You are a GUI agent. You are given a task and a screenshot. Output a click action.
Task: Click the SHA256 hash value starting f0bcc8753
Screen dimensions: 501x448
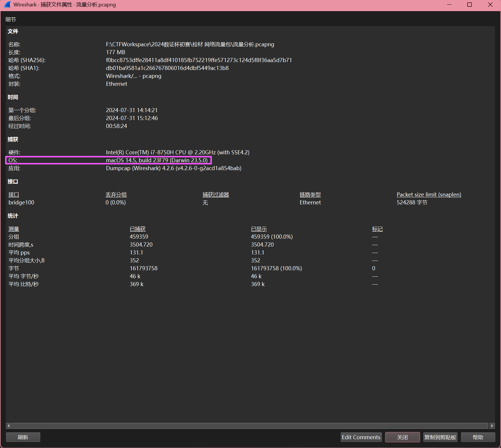pyautogui.click(x=199, y=60)
